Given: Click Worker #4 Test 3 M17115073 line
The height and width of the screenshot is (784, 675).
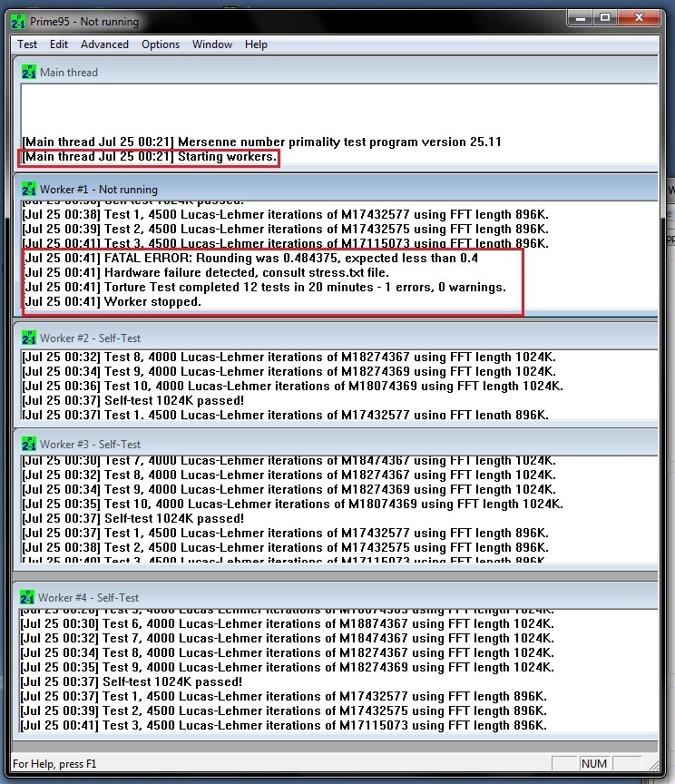Looking at the screenshot, I should click(x=283, y=725).
